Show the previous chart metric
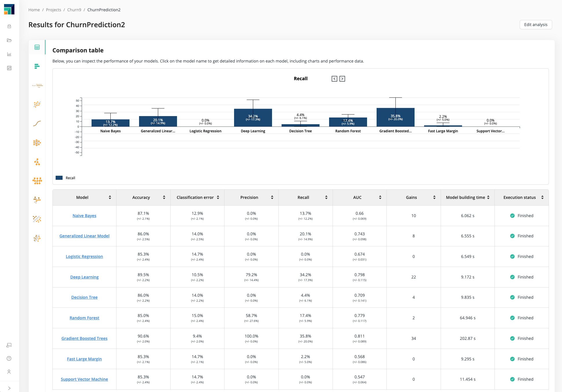The height and width of the screenshot is (392, 562). [x=334, y=79]
